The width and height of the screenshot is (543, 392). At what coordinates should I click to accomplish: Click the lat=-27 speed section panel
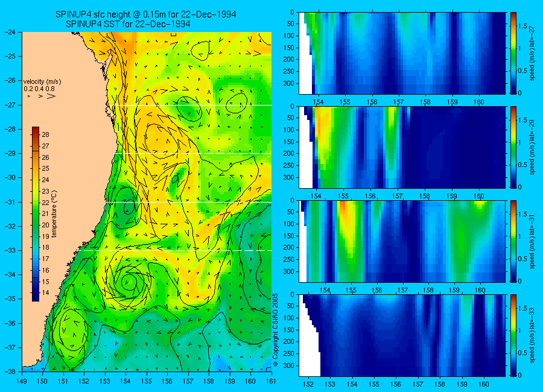coord(402,53)
